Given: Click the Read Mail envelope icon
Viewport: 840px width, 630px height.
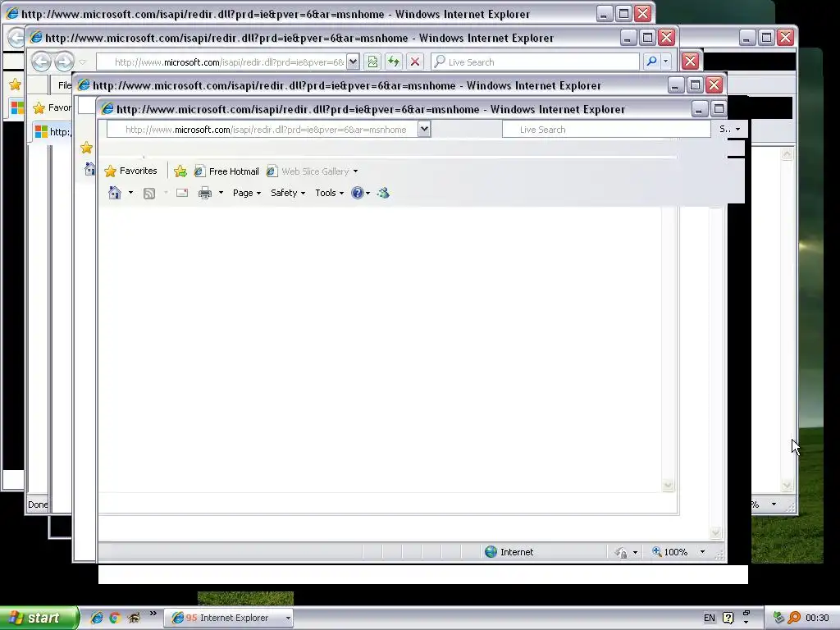Looking at the screenshot, I should pyautogui.click(x=182, y=193).
